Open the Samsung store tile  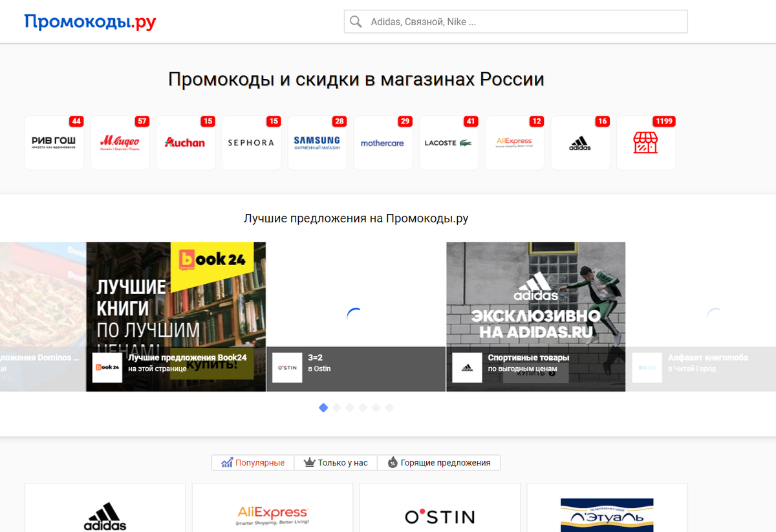[x=318, y=143]
